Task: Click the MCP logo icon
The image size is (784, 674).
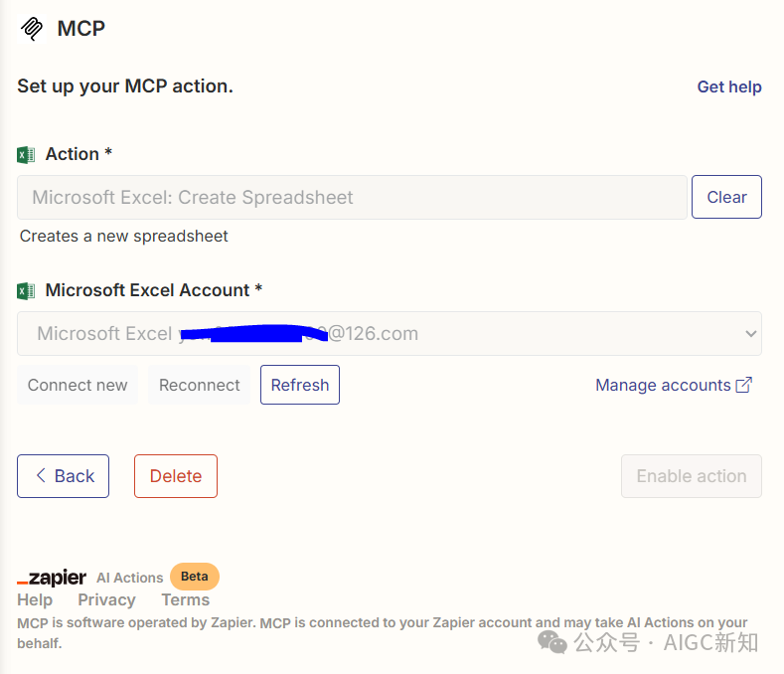Action: pos(32,29)
